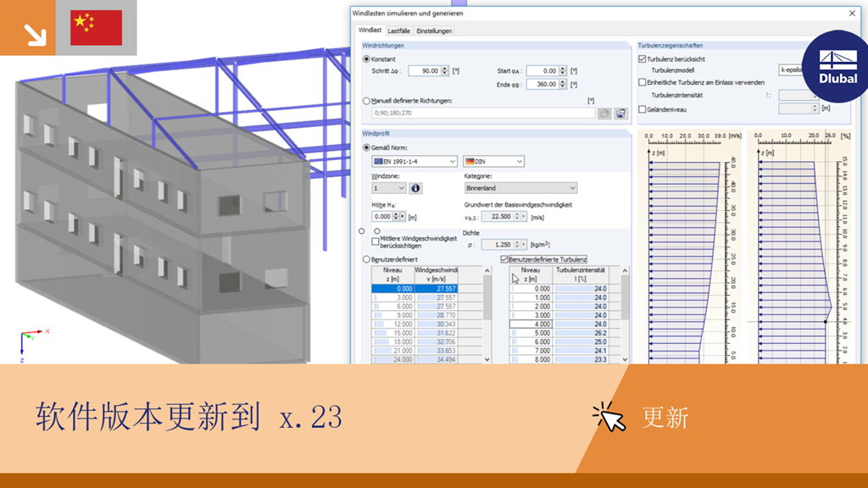
Task: Switch to the Lastfälle tab
Action: 398,31
